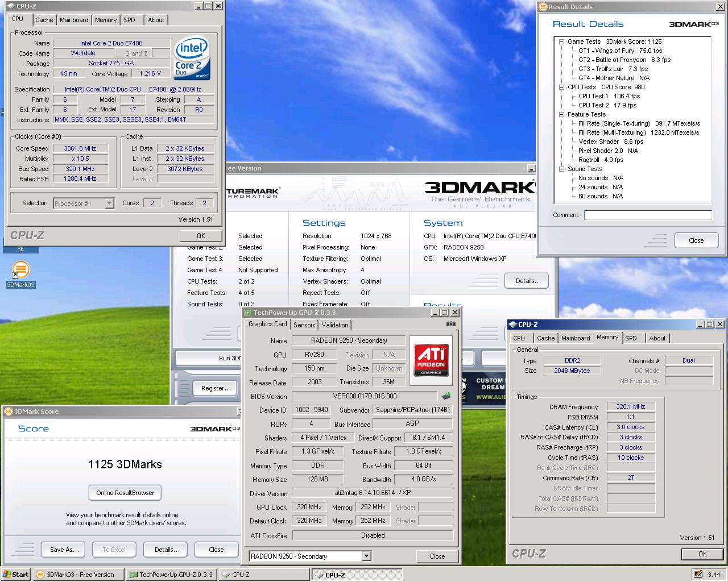Open the Memory tab in top CPU-Z window

[x=106, y=20]
